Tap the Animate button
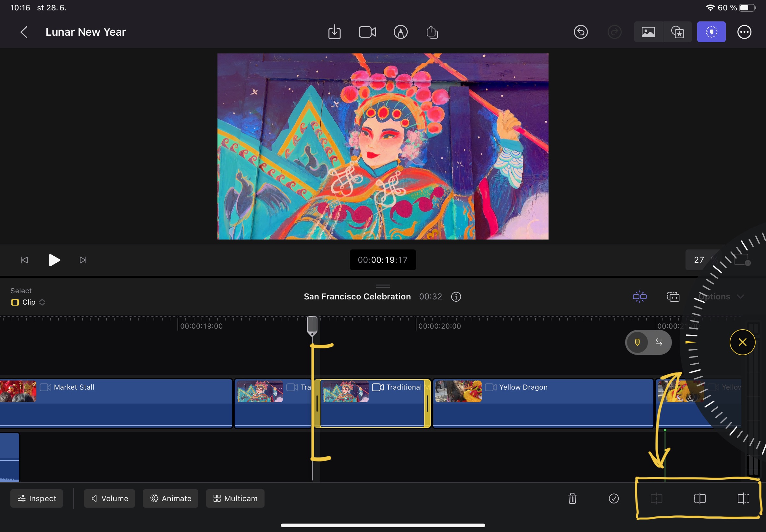 tap(170, 498)
